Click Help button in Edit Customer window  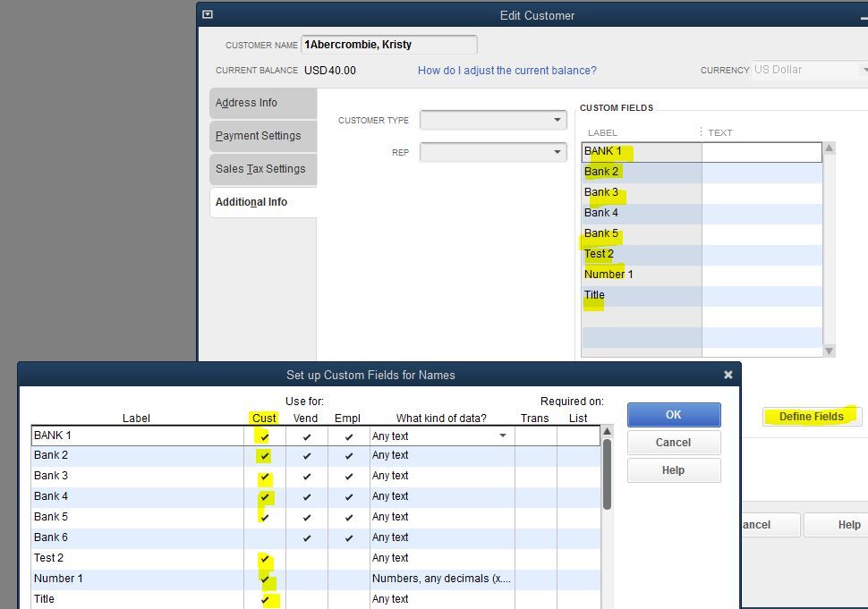(x=836, y=525)
